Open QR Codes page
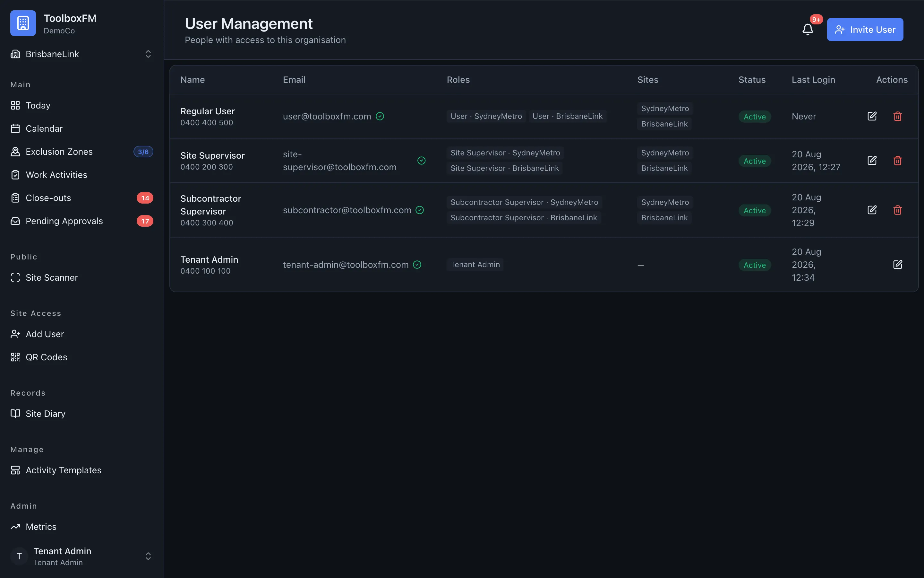 82,357
